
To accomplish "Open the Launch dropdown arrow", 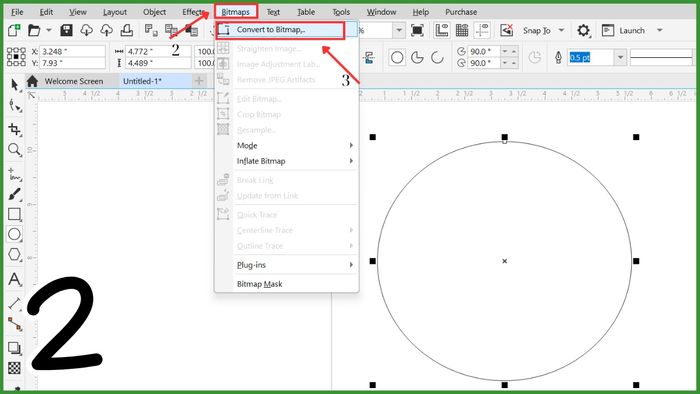I will pyautogui.click(x=659, y=30).
